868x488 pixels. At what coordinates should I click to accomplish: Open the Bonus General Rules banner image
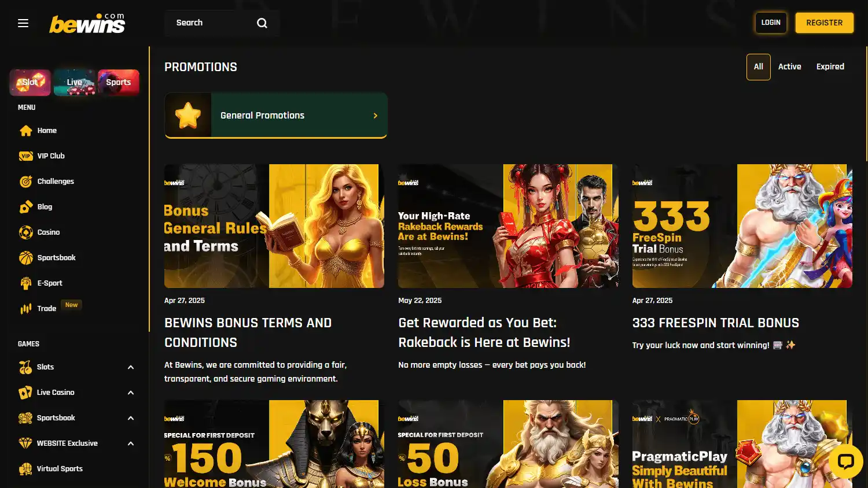point(274,226)
